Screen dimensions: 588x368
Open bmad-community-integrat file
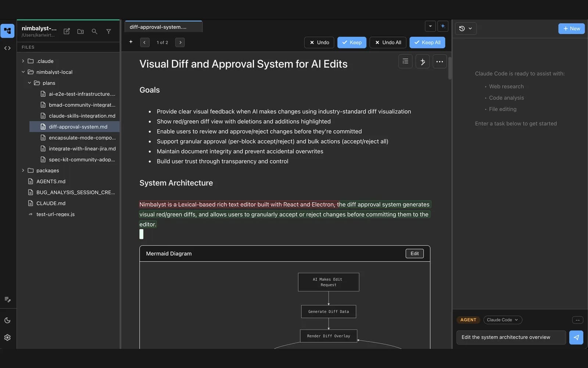click(75, 105)
